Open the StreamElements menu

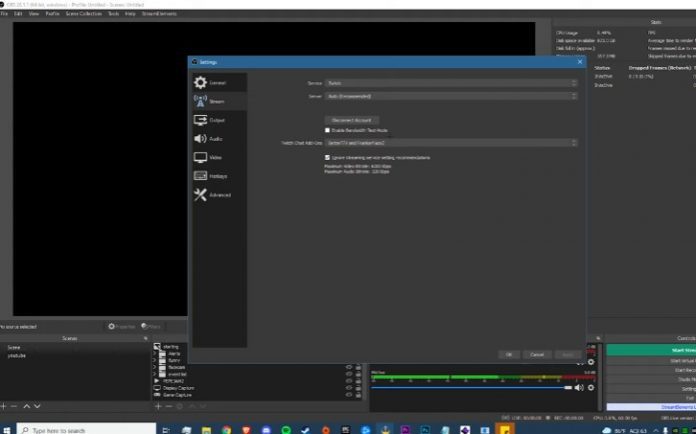pyautogui.click(x=159, y=14)
